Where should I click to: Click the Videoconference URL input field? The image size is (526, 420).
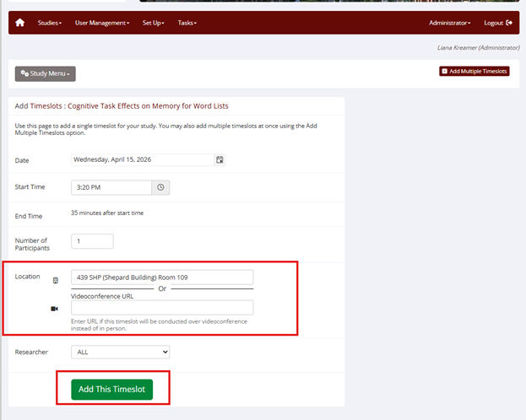[162, 308]
